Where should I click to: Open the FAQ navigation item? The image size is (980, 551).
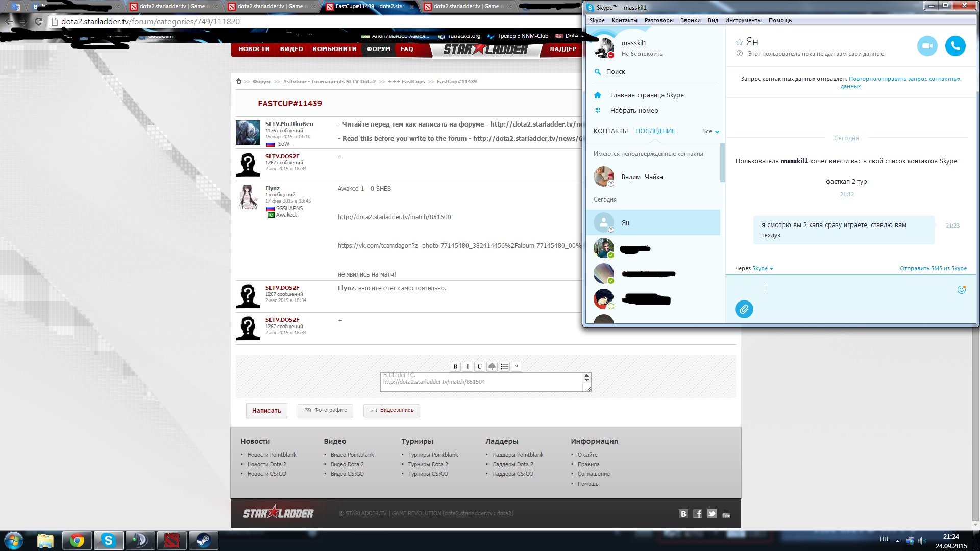tap(407, 49)
